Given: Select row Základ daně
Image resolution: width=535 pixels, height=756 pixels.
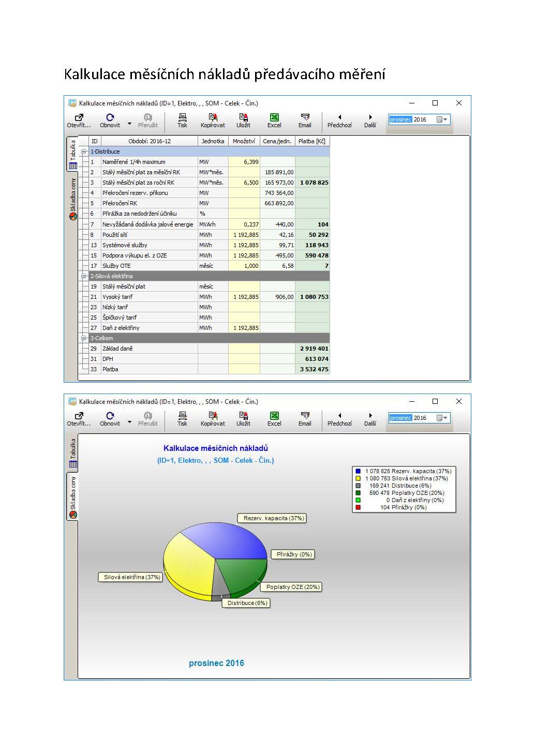Looking at the screenshot, I should [209, 349].
